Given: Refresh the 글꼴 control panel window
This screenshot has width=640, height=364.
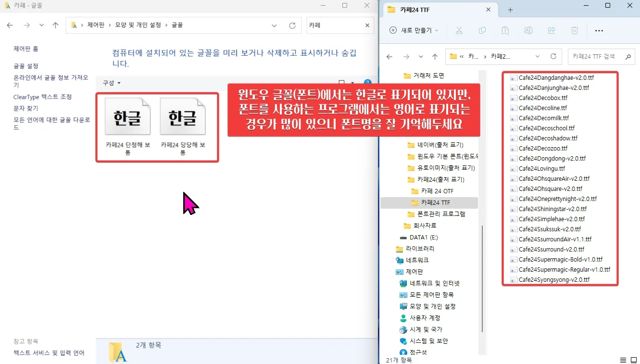Looking at the screenshot, I should (292, 25).
